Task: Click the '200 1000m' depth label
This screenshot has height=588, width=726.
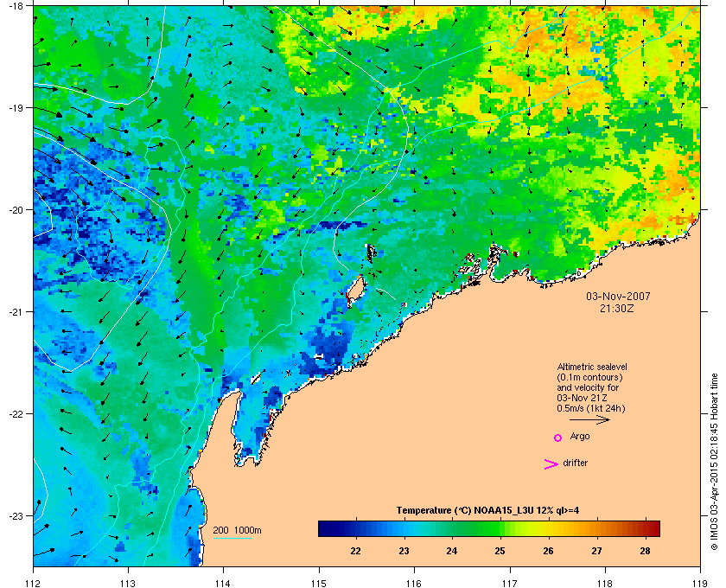Action: (237, 530)
